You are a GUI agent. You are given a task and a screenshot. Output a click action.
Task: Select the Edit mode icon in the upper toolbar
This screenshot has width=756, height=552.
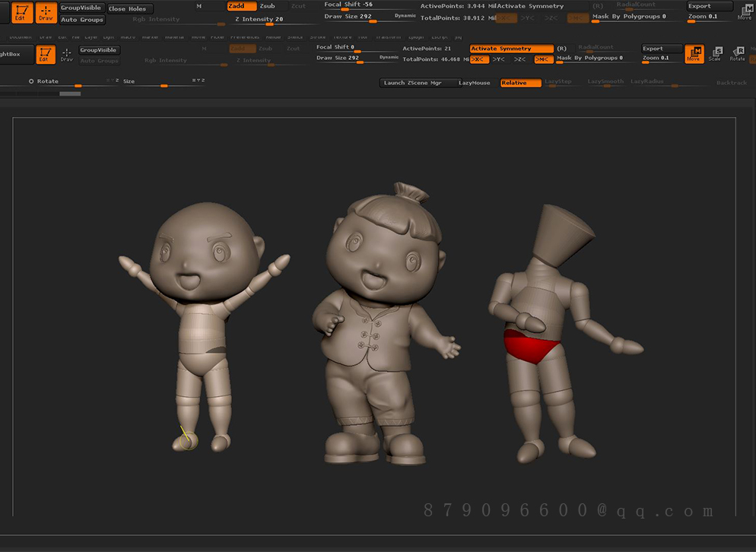(21, 11)
